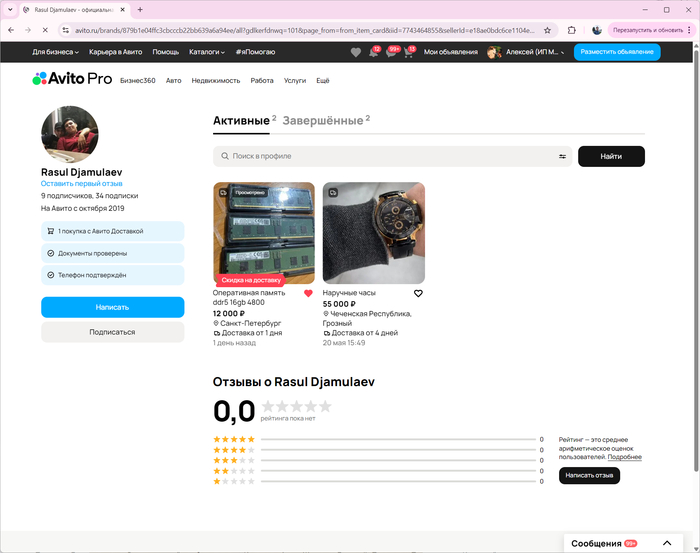Viewport: 700px width, 553px height.
Task: Open shopping cart icon in header
Action: (x=408, y=52)
